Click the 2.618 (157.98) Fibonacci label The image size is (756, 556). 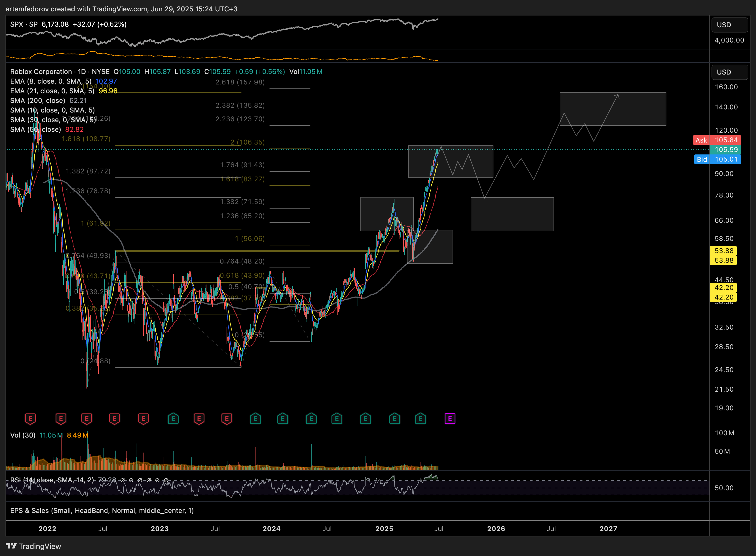(240, 82)
